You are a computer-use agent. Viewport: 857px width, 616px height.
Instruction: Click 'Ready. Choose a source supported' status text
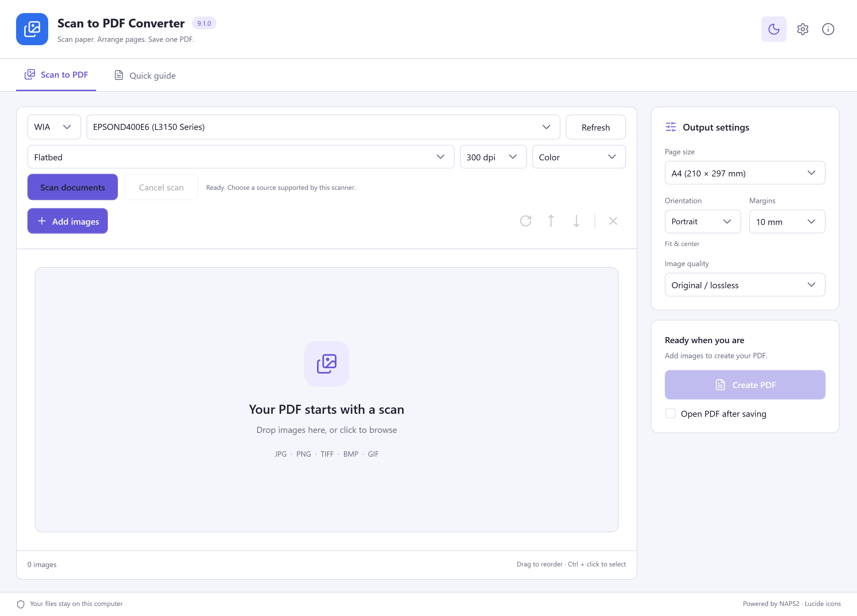[281, 187]
